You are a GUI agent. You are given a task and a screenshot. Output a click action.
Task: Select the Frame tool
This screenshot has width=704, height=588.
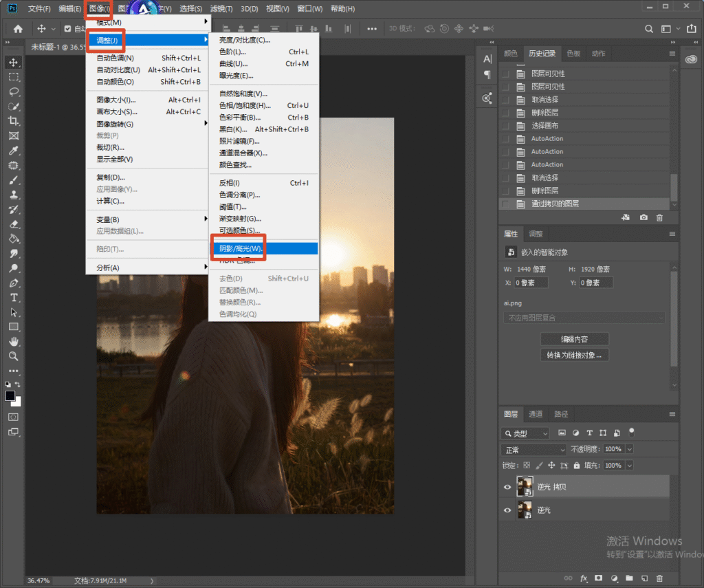(14, 135)
